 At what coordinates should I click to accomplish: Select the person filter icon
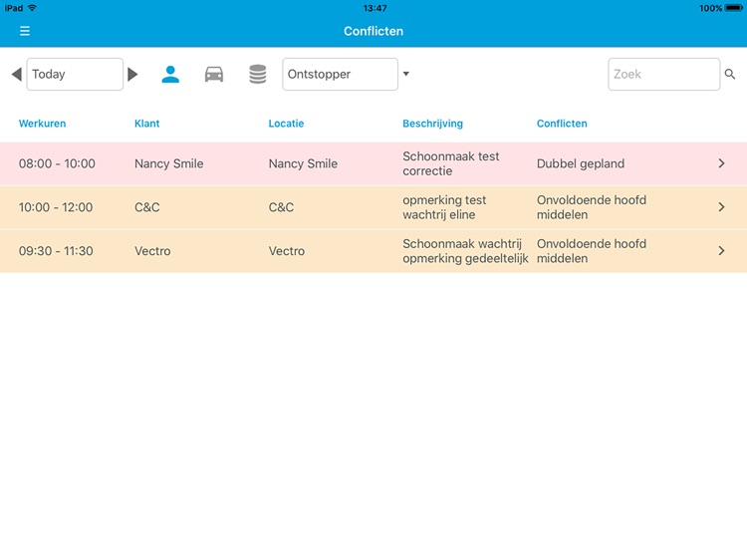(x=170, y=75)
